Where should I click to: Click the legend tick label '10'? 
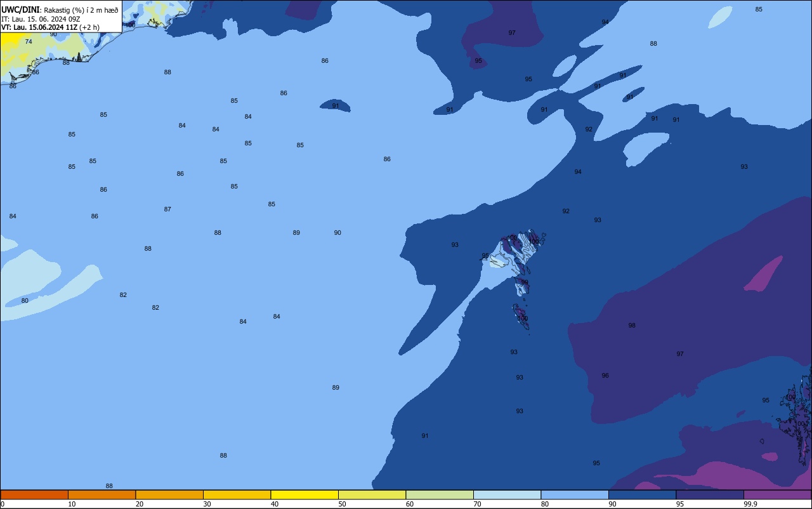72,504
